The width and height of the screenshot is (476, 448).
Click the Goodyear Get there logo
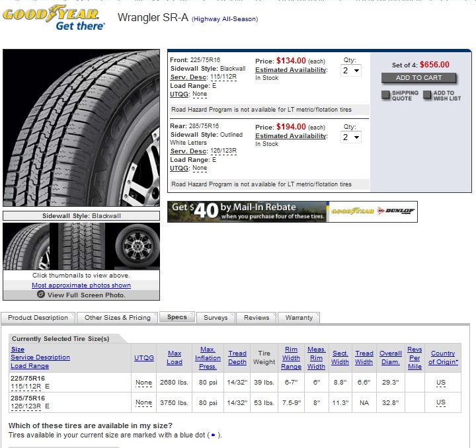[x=54, y=18]
